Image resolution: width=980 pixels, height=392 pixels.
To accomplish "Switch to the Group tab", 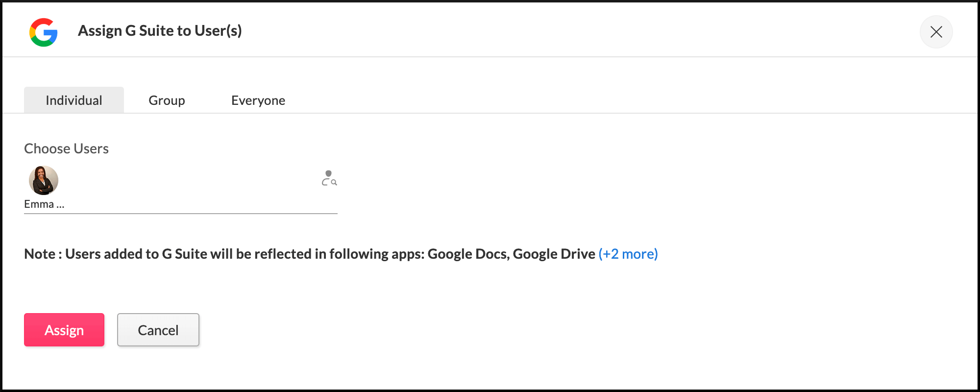I will 167,100.
